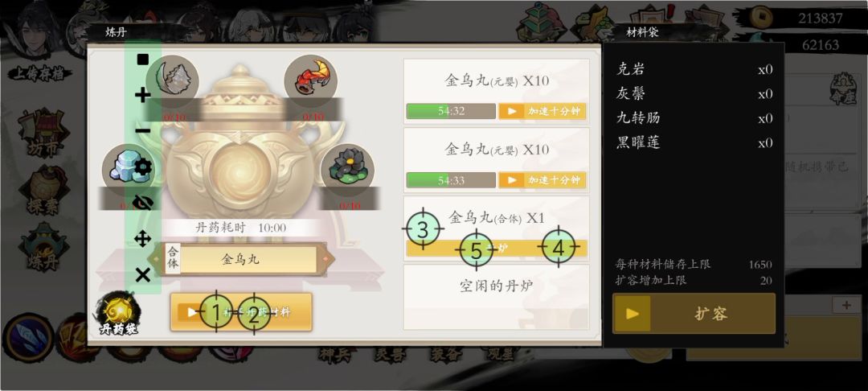Click first 加速十分钟 speed-up button
Image resolution: width=868 pixels, height=391 pixels.
click(542, 111)
